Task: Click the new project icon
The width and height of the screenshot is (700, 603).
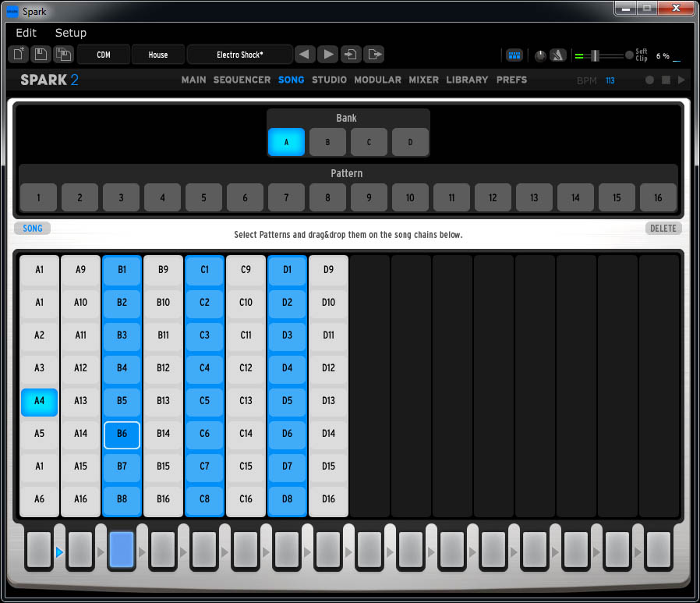Action: point(18,55)
